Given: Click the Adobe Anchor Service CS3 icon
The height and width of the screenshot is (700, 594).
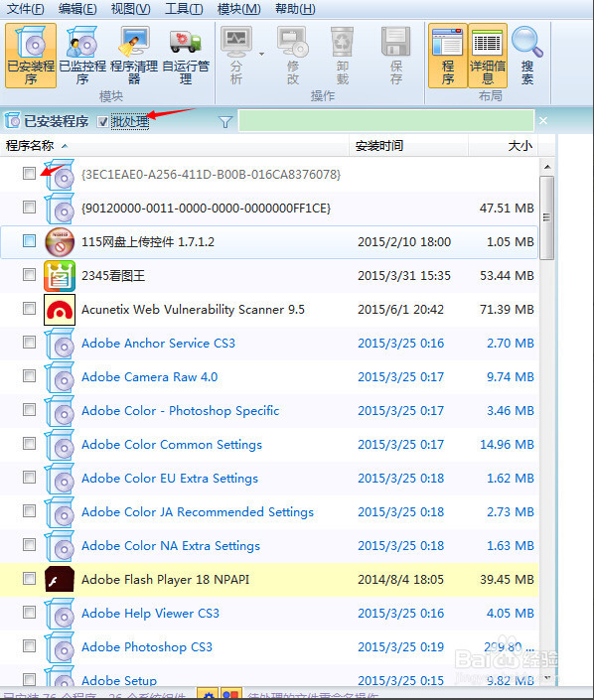Looking at the screenshot, I should coord(60,344).
